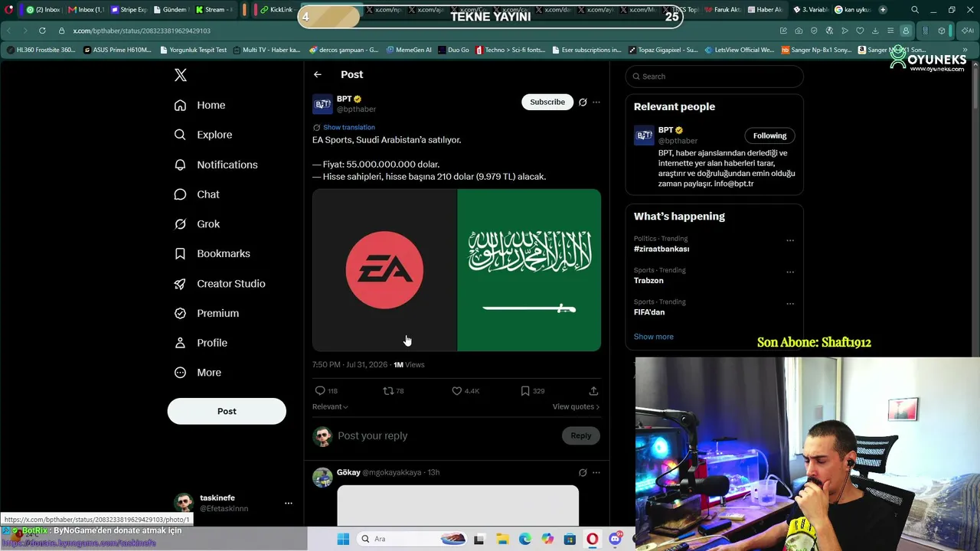Click Show more under What's happening
This screenshot has width=980, height=551.
point(654,337)
